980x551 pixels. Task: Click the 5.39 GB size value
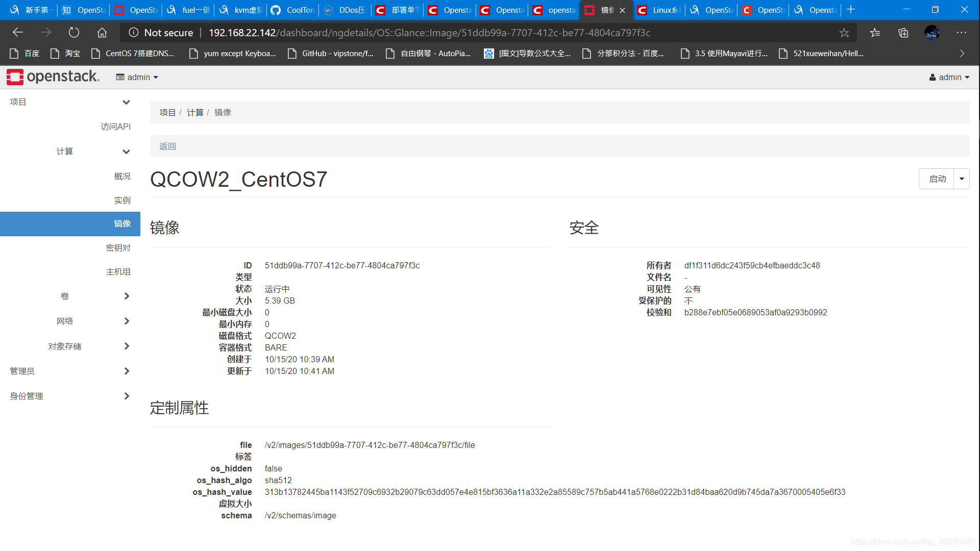[280, 300]
